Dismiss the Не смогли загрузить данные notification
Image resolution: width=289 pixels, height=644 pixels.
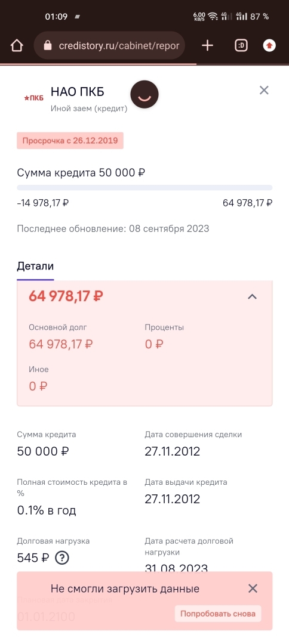click(253, 588)
